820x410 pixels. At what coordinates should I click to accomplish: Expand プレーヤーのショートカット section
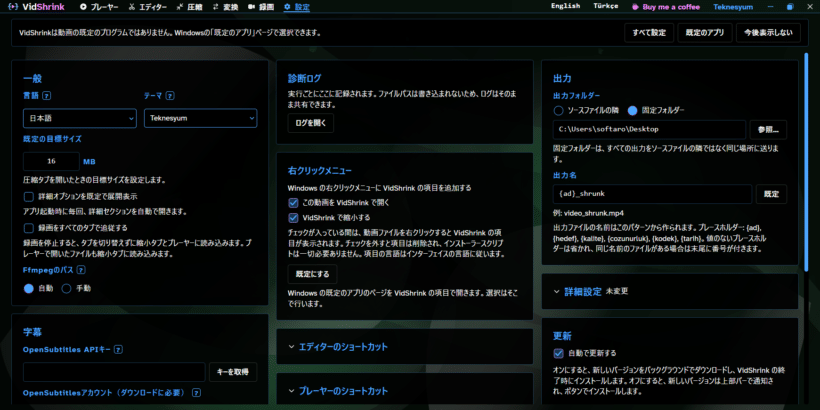pyautogui.click(x=404, y=391)
